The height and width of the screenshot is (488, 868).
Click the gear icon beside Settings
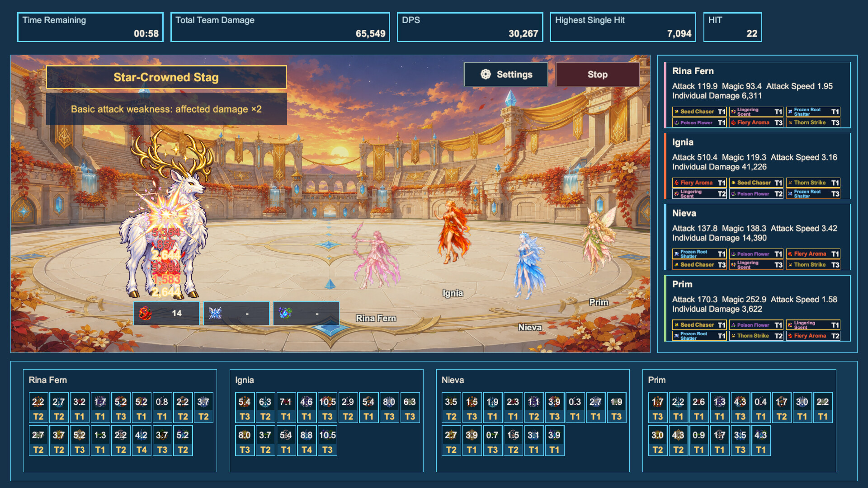click(x=486, y=75)
